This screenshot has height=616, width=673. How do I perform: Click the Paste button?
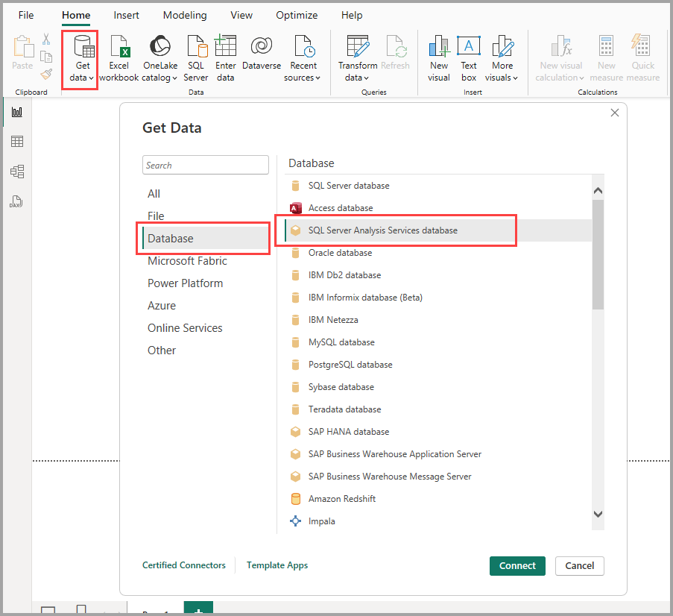22,53
